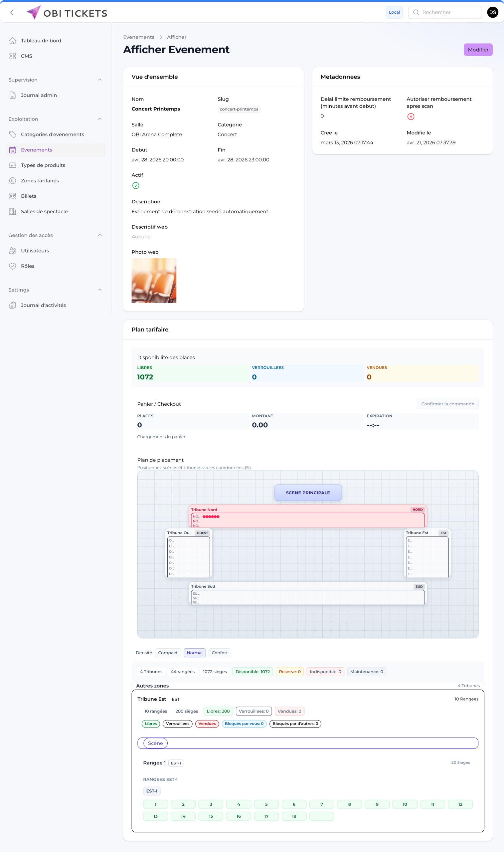Toggle Bloqués par d'autres filter
This screenshot has height=852, width=504.
pyautogui.click(x=295, y=724)
